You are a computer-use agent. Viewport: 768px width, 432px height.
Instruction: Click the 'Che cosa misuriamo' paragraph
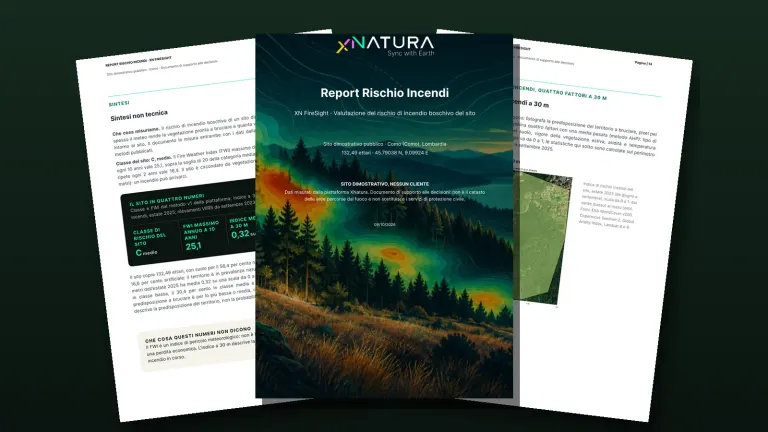tap(184, 135)
